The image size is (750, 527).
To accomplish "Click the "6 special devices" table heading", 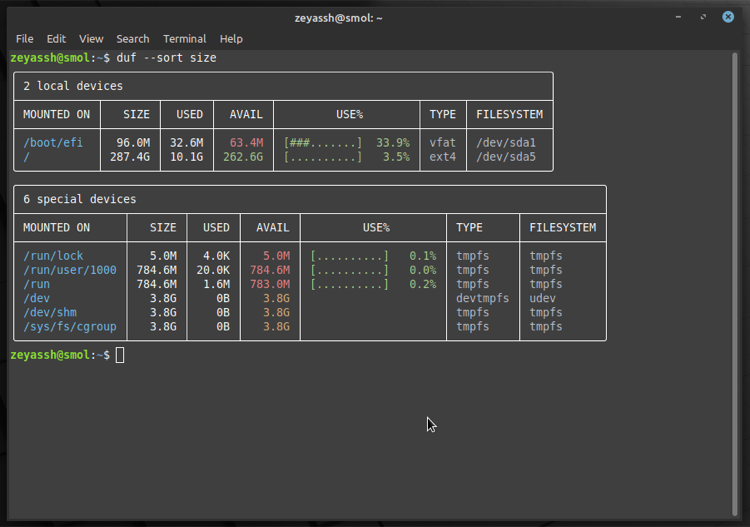I will [80, 200].
